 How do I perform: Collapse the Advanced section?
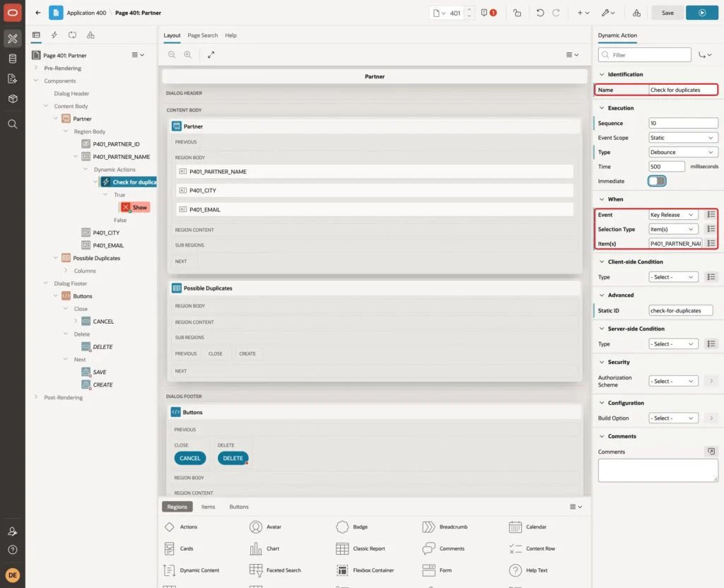point(602,295)
